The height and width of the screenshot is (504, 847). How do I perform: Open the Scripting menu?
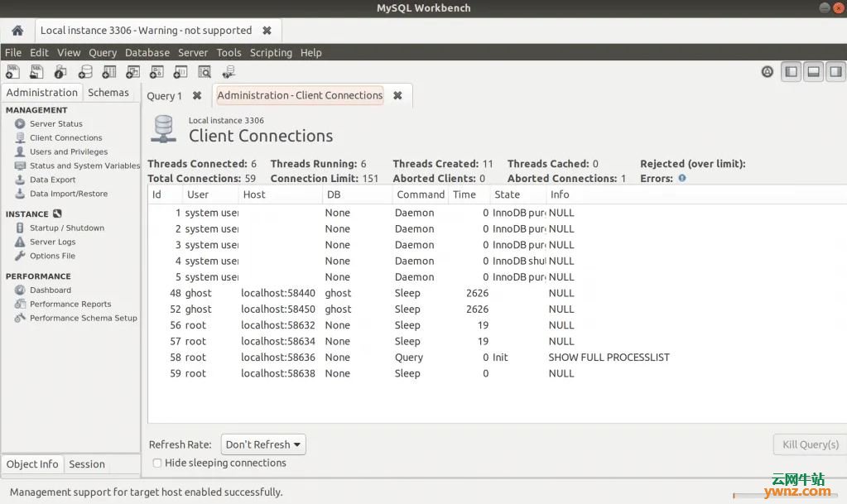click(271, 52)
